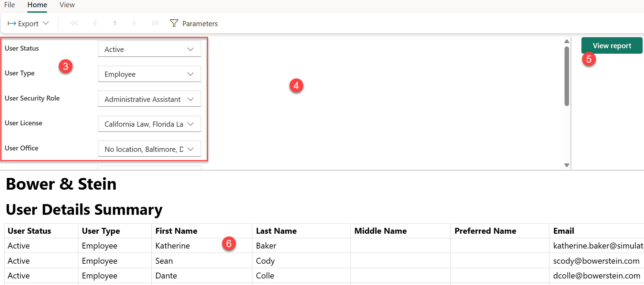
Task: Go to previous page arrow icon
Action: 95,23
